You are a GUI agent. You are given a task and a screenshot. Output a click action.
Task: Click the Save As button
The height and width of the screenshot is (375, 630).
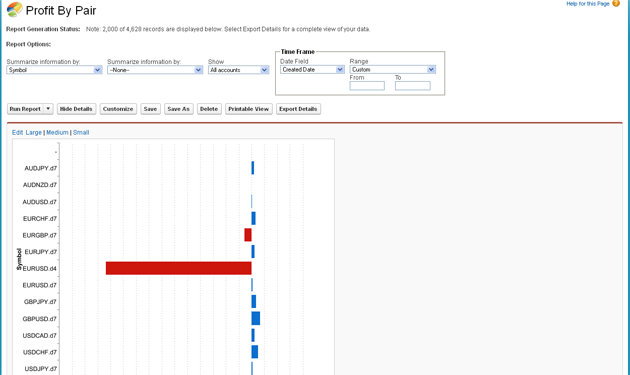pos(178,109)
